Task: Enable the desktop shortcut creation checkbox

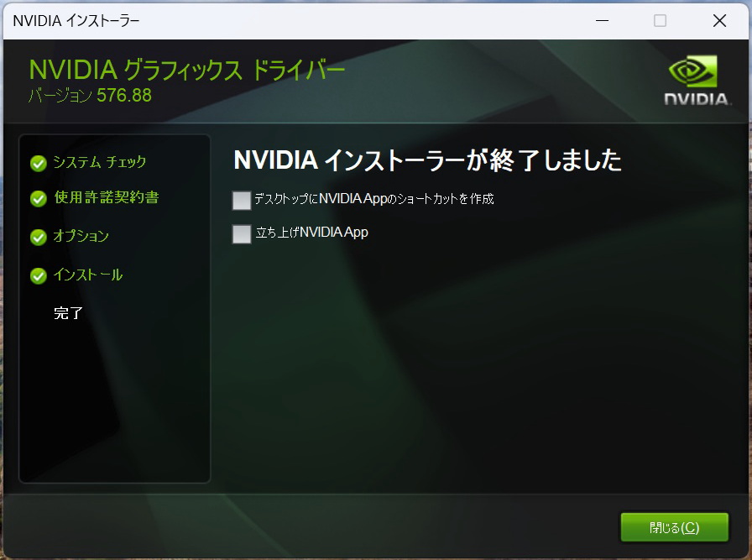Action: (242, 201)
